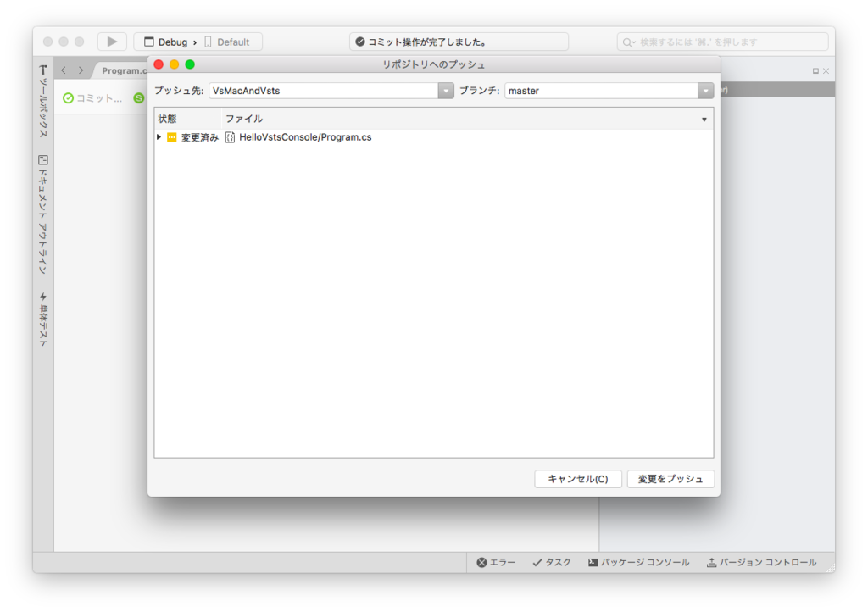Open the ファイル column options arrow

pos(704,119)
